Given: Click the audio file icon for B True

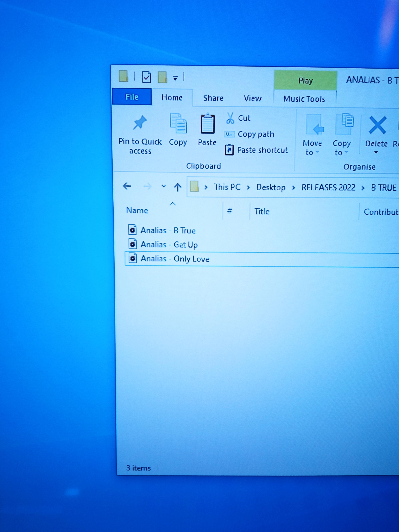Looking at the screenshot, I should 132,230.
